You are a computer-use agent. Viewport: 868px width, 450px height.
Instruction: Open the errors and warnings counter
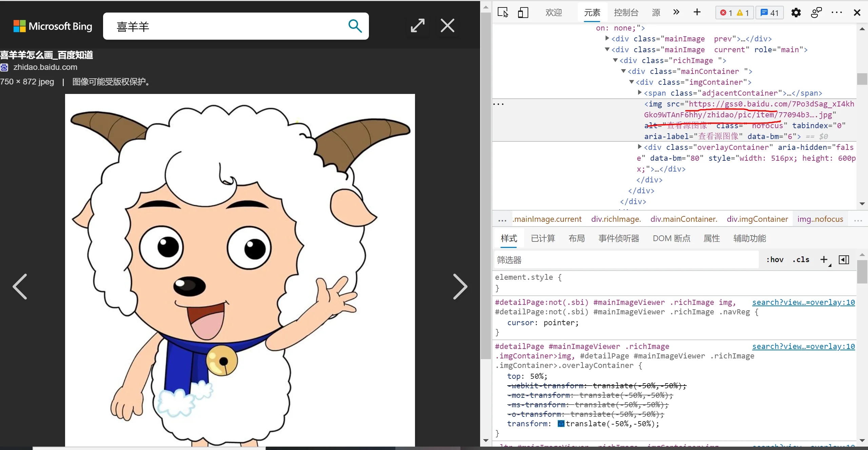coord(734,13)
